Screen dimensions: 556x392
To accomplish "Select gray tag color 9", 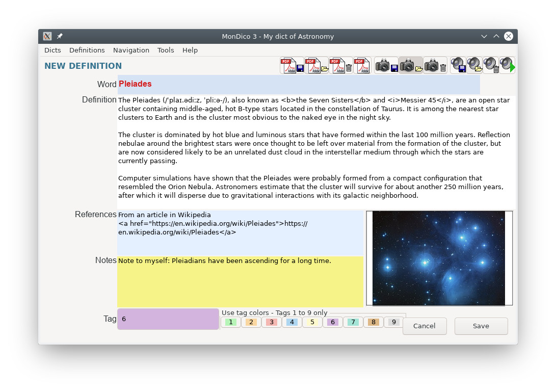I will tap(393, 322).
